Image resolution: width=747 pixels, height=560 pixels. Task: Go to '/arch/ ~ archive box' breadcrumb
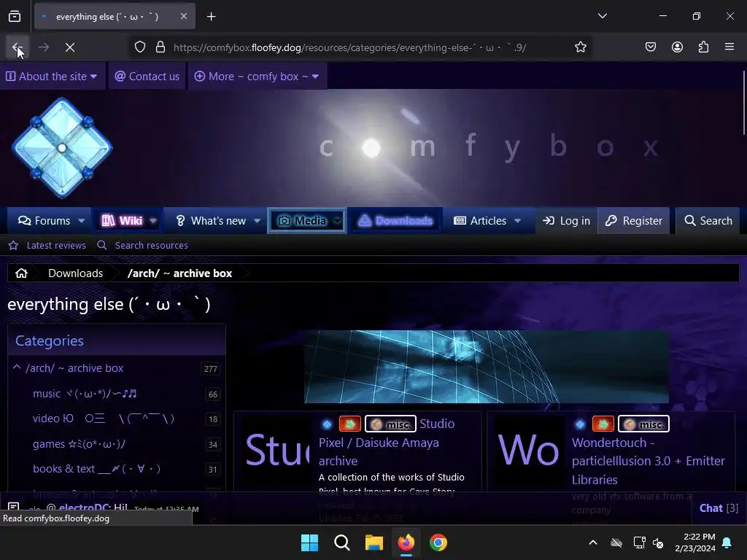point(179,273)
